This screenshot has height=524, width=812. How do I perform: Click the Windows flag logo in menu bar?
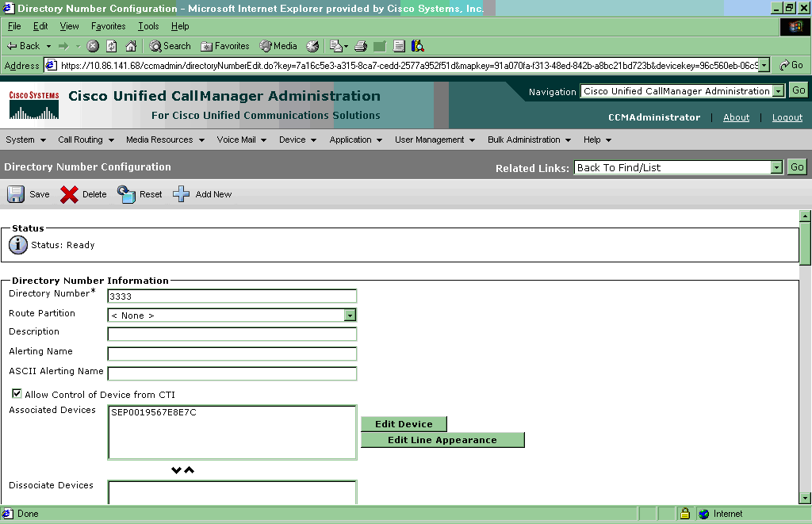coord(795,27)
